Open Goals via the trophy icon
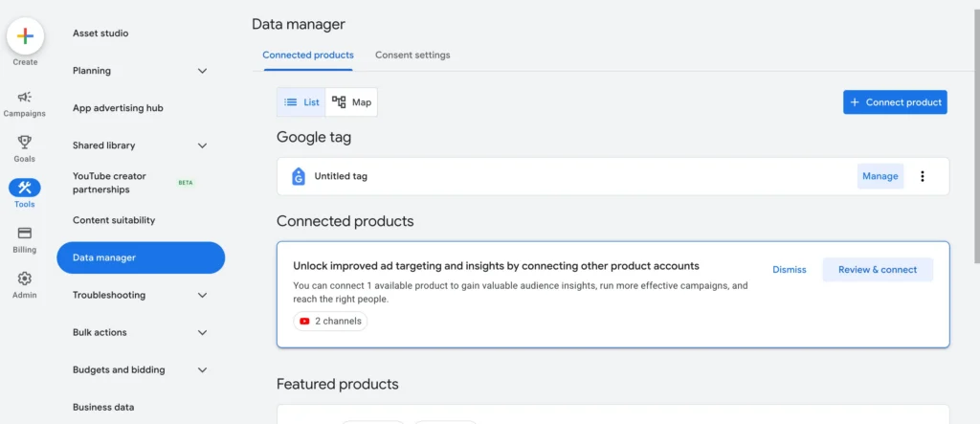980x424 pixels. tap(24, 142)
